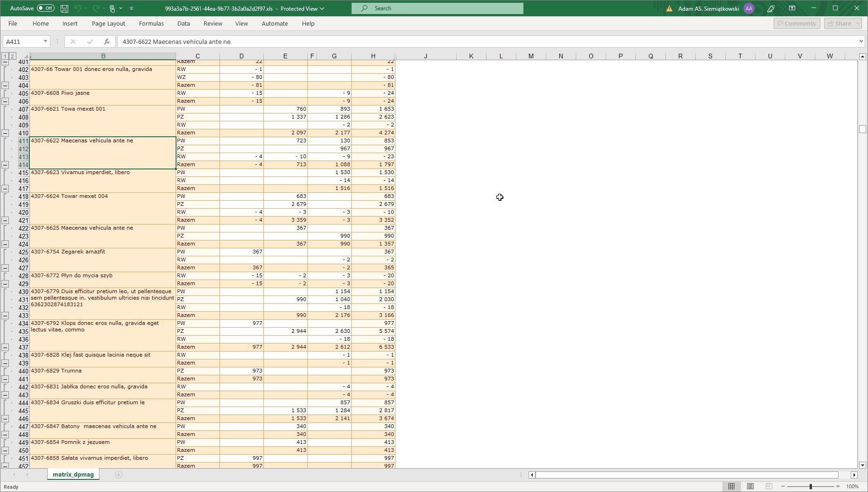
Task: Show outline level 1 grouping
Action: tap(5, 56)
